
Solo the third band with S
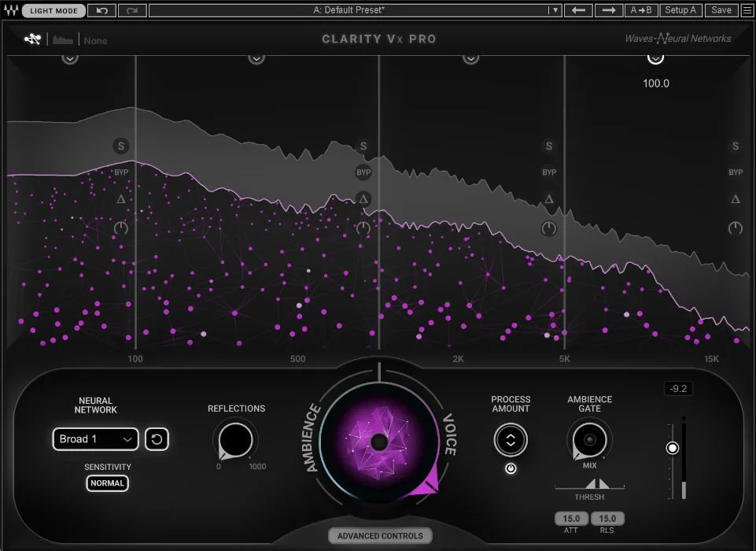tap(548, 146)
